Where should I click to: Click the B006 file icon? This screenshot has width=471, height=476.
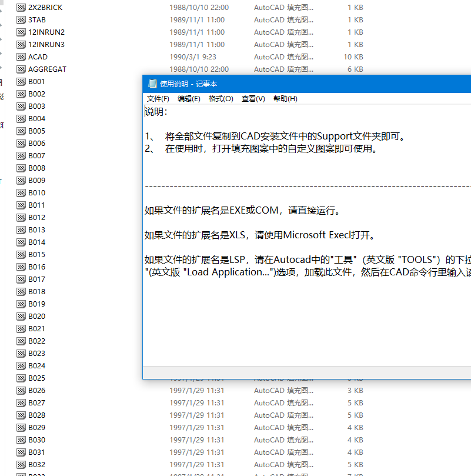coord(21,144)
